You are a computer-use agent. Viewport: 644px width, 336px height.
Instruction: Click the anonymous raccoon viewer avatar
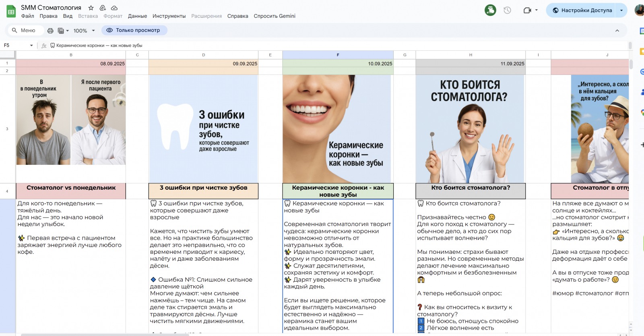point(490,10)
